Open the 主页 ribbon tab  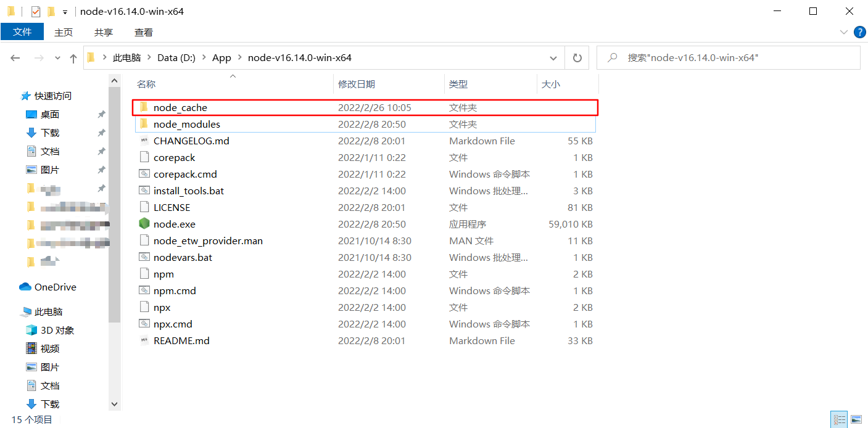pos(64,32)
